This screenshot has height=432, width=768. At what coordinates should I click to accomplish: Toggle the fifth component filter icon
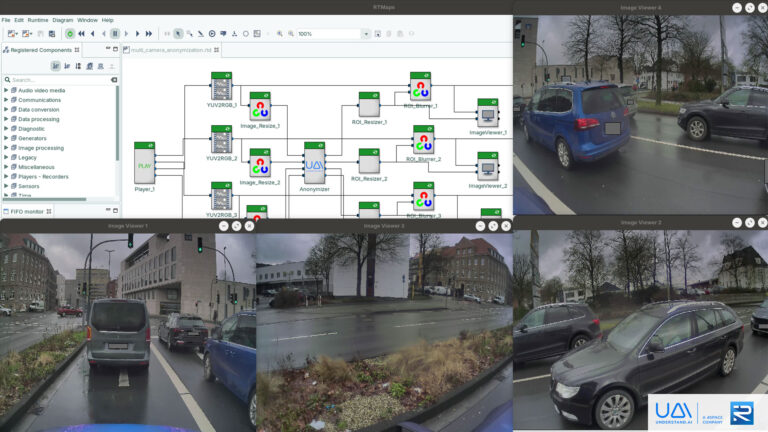[101, 66]
